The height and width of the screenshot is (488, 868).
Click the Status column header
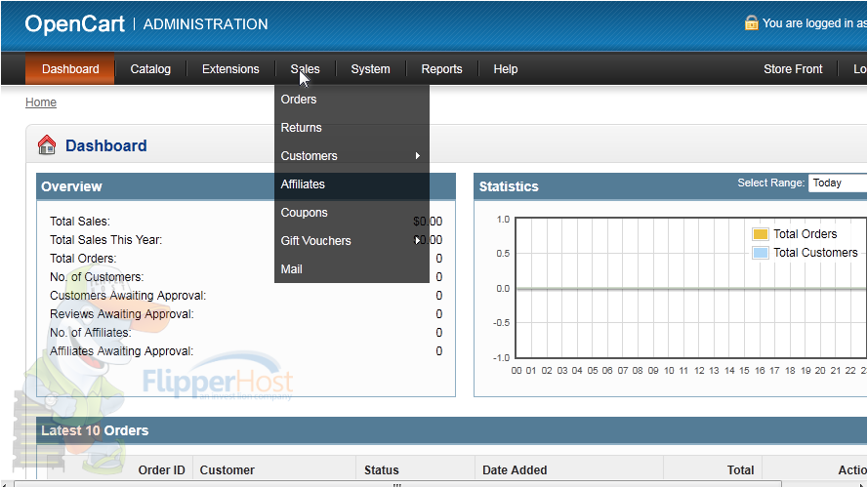[382, 469]
